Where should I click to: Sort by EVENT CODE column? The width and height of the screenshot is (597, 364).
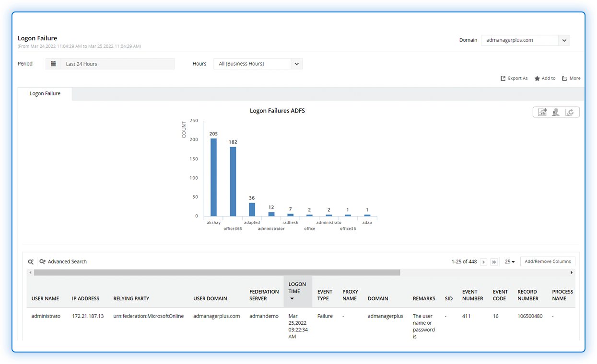tap(500, 295)
